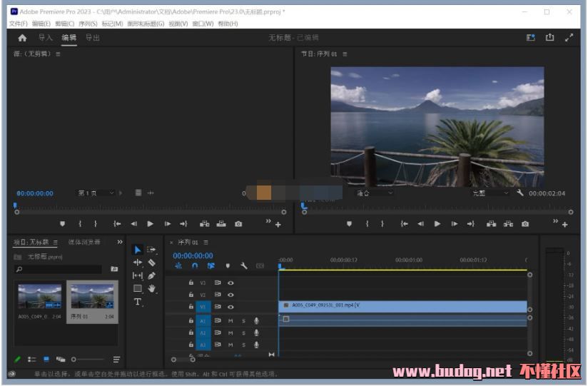Toggle the eye visibility of track V1
The image size is (588, 386).
coord(230,308)
